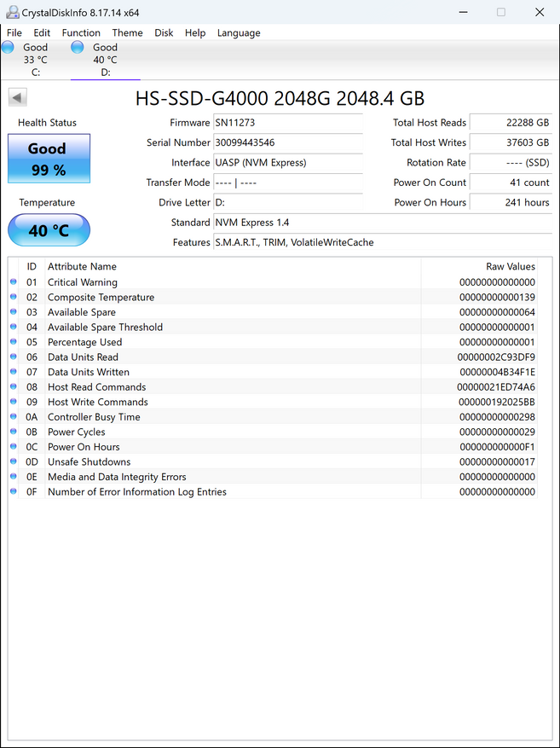The width and height of the screenshot is (560, 748).
Task: Click the Data Units Read status orb
Action: click(x=14, y=357)
